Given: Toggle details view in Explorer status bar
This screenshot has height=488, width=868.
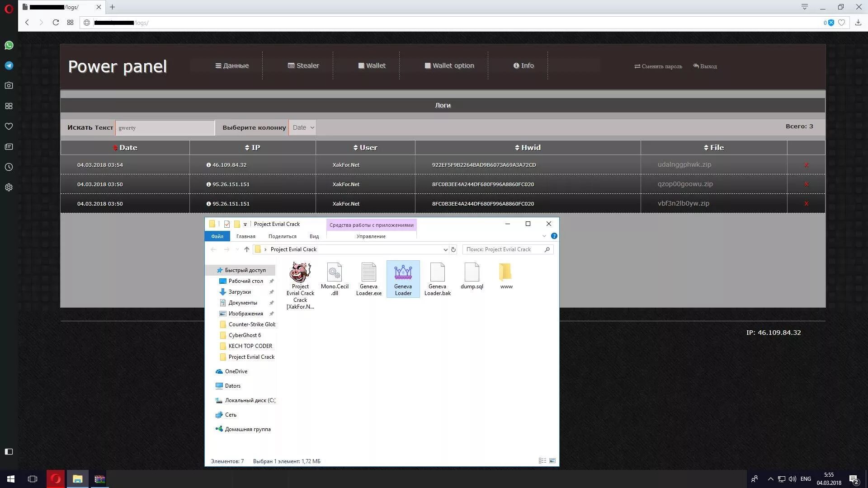Looking at the screenshot, I should tap(542, 461).
